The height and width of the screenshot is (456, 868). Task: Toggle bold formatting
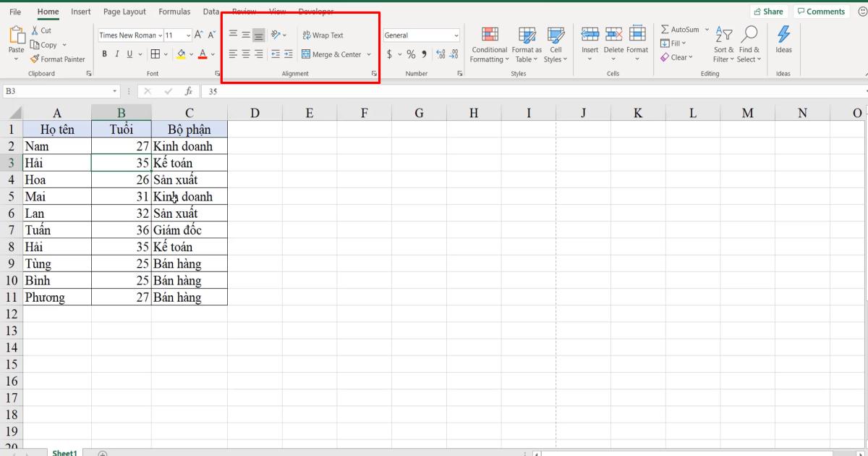point(104,54)
